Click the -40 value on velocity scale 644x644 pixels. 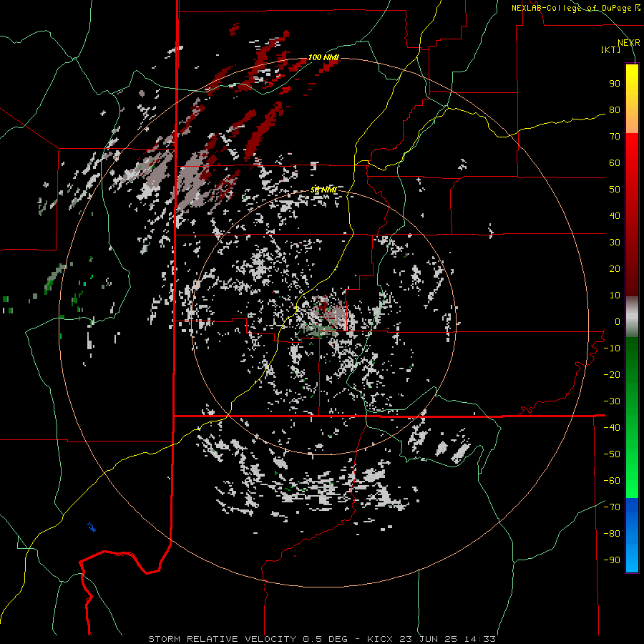pyautogui.click(x=612, y=428)
